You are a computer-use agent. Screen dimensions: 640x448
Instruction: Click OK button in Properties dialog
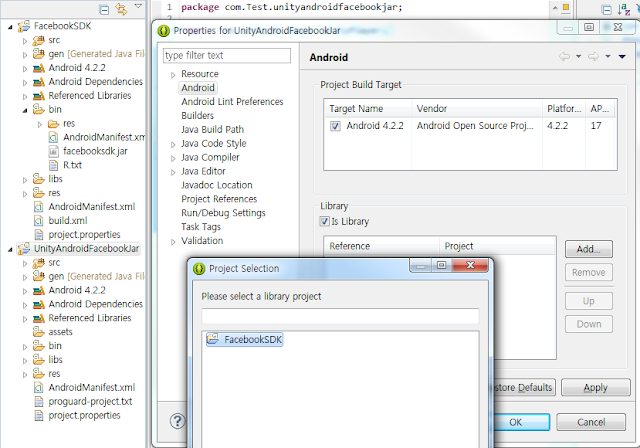click(x=521, y=422)
